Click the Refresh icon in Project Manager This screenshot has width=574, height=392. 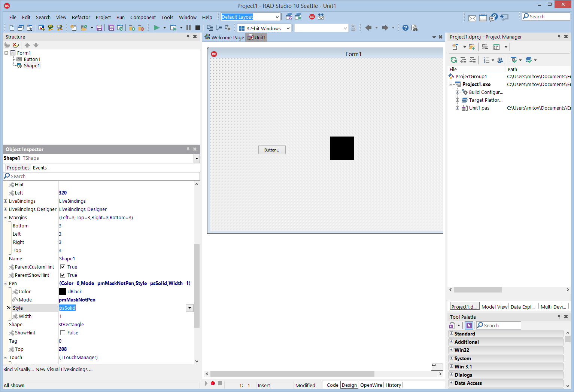[x=454, y=60]
